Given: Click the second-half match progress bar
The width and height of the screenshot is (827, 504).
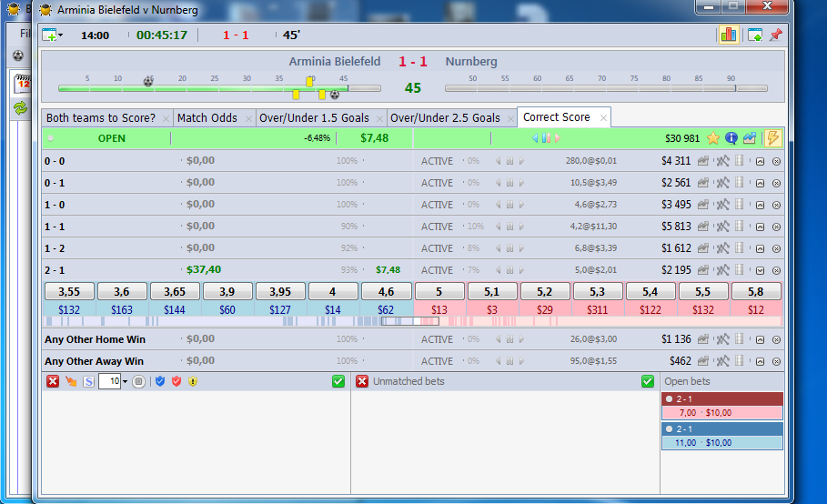Looking at the screenshot, I should point(606,88).
